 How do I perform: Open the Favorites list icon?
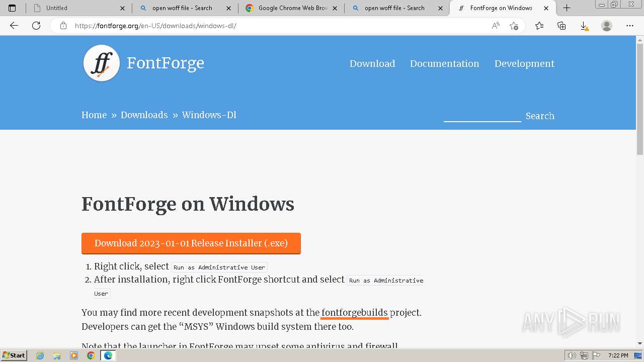coord(539,26)
